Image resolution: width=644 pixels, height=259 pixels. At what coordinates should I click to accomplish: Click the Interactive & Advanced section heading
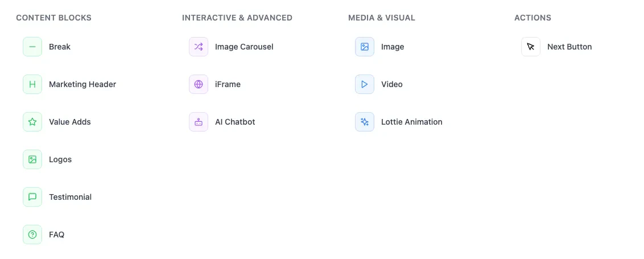tap(237, 18)
